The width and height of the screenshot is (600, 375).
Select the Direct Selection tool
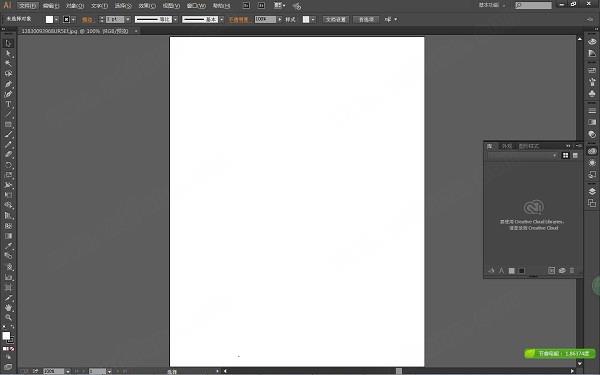click(x=8, y=54)
